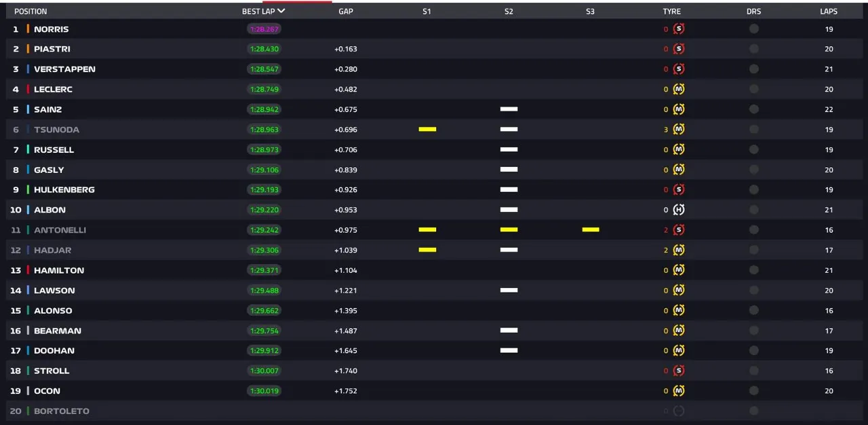Viewport: 868px width, 425px height.
Task: Select the TYRE column header
Action: point(672,12)
